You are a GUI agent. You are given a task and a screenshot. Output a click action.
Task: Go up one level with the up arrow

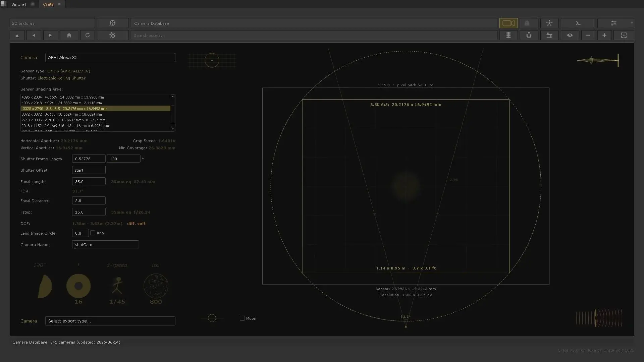(17, 35)
